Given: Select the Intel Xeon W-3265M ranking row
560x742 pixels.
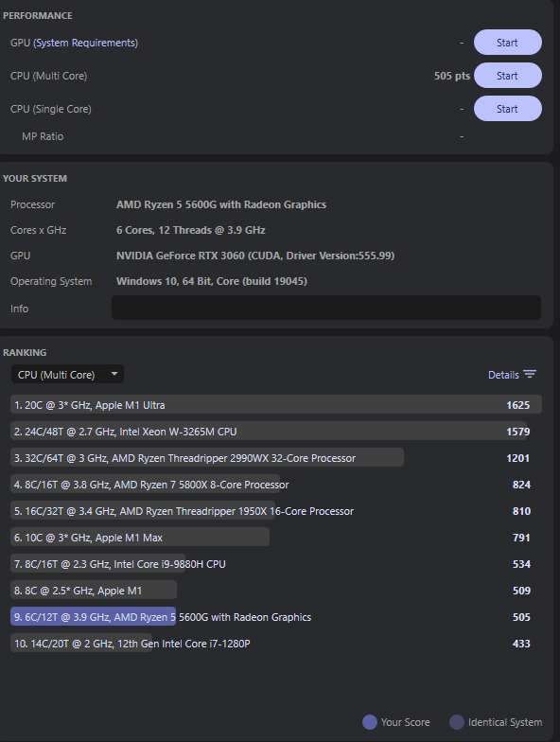Looking at the screenshot, I should tap(276, 432).
